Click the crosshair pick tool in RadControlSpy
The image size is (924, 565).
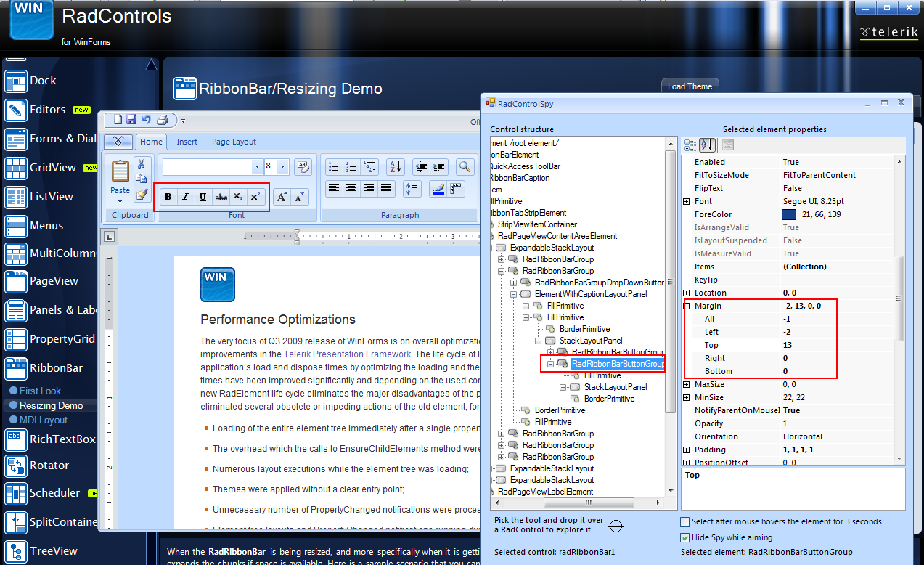point(616,526)
